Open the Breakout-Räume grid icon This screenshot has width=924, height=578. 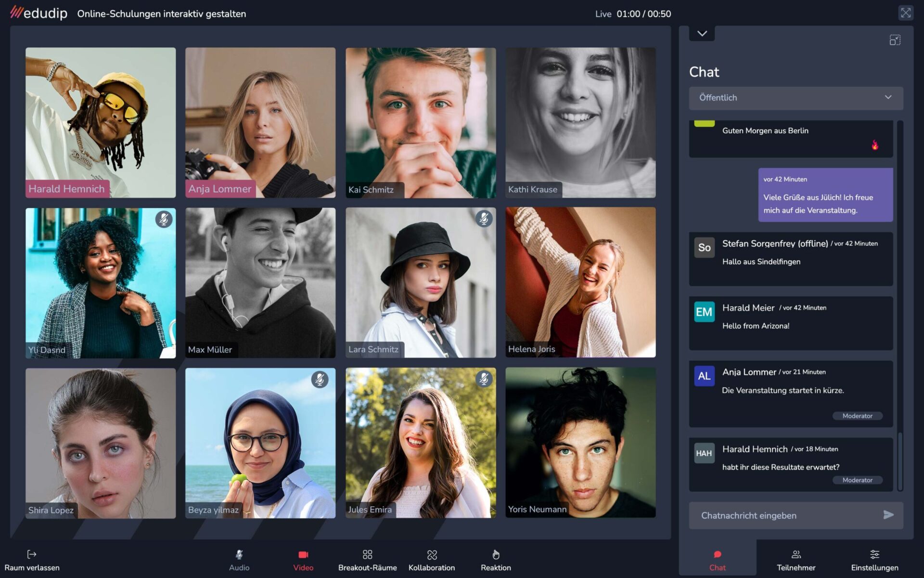point(367,554)
